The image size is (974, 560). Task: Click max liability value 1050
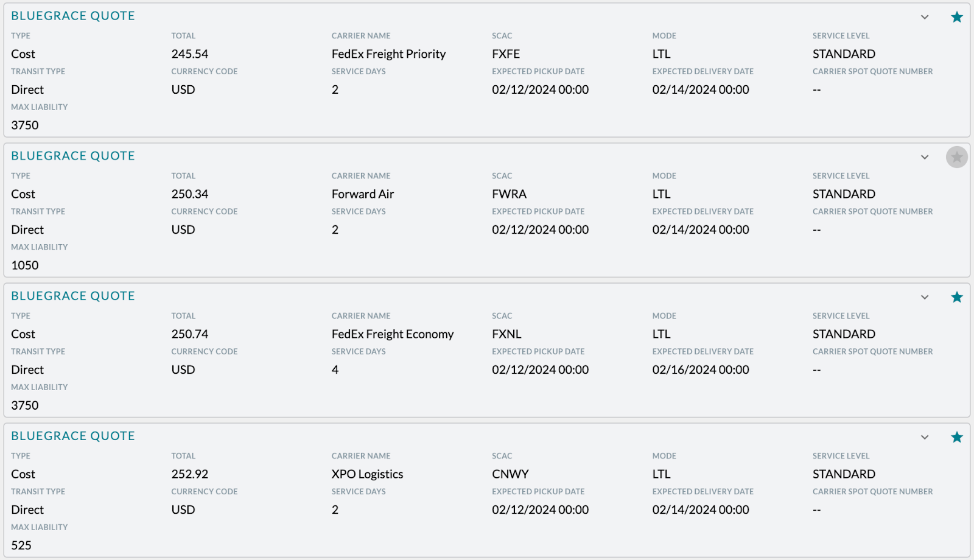pos(25,265)
